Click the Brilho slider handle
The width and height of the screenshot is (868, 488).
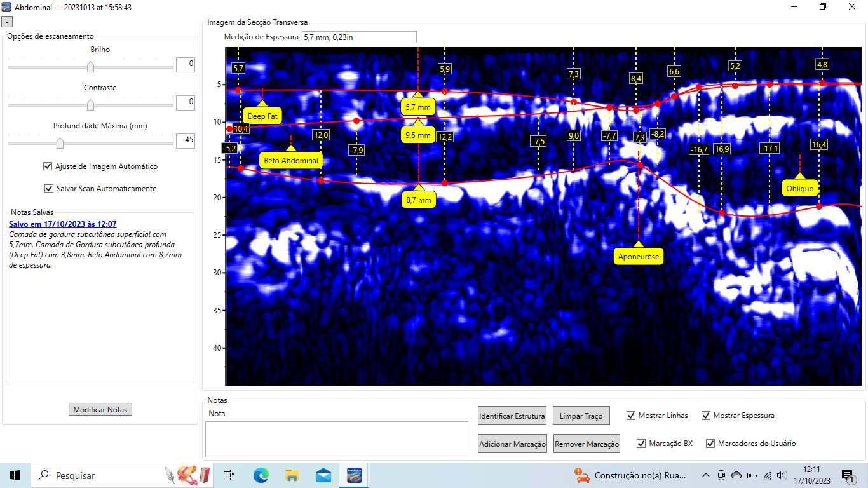tap(90, 67)
